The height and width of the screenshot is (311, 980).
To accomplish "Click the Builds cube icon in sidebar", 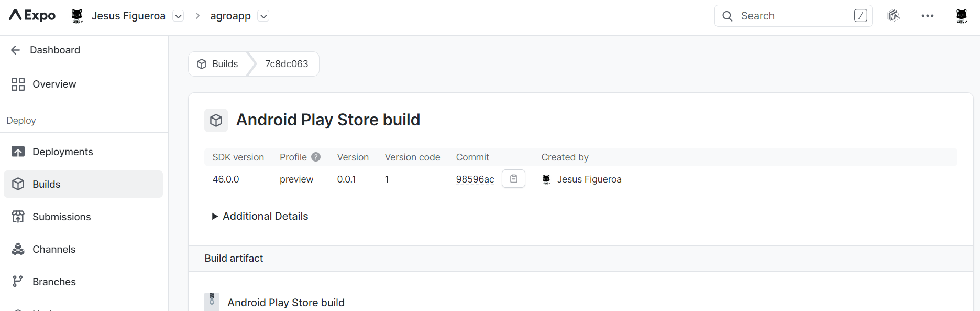I will tap(18, 184).
